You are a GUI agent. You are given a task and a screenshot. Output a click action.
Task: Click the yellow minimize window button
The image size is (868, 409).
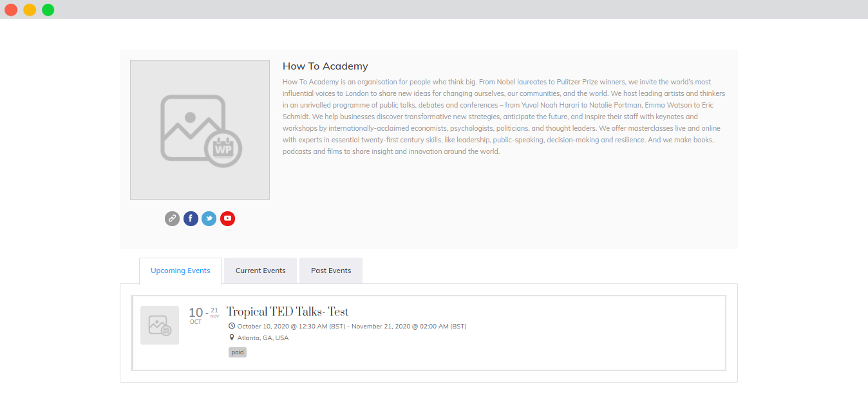tap(30, 10)
